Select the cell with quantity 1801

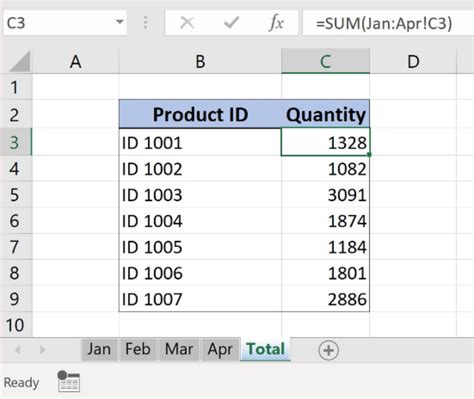pos(325,273)
